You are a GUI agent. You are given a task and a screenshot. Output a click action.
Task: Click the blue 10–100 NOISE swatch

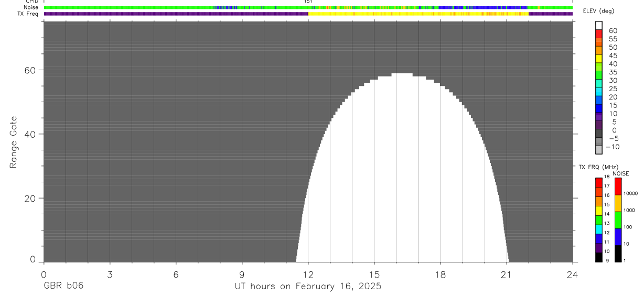(x=618, y=237)
